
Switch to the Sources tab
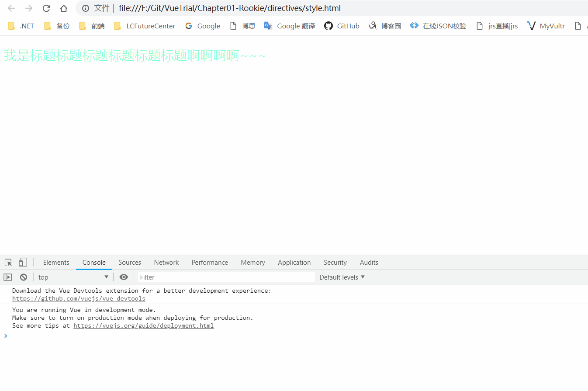click(130, 263)
